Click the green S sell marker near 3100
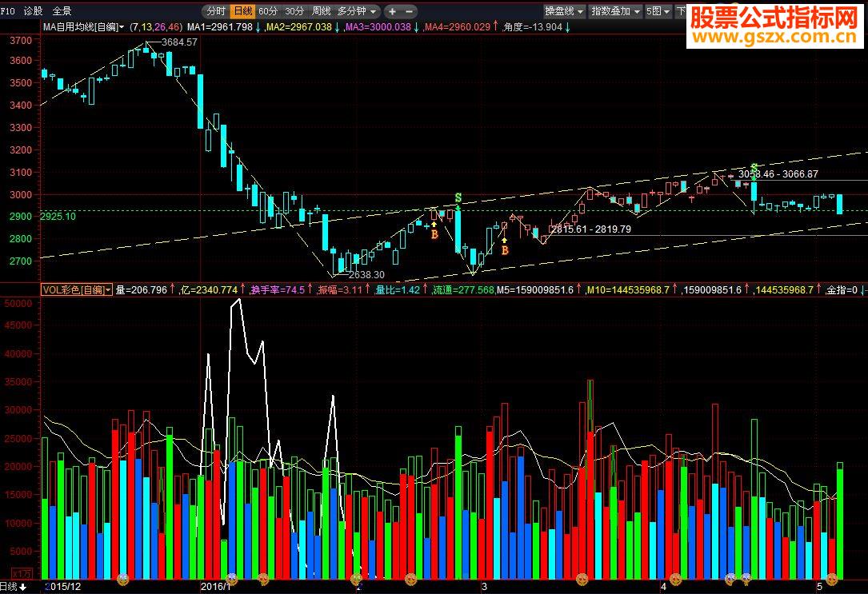 coord(754,167)
